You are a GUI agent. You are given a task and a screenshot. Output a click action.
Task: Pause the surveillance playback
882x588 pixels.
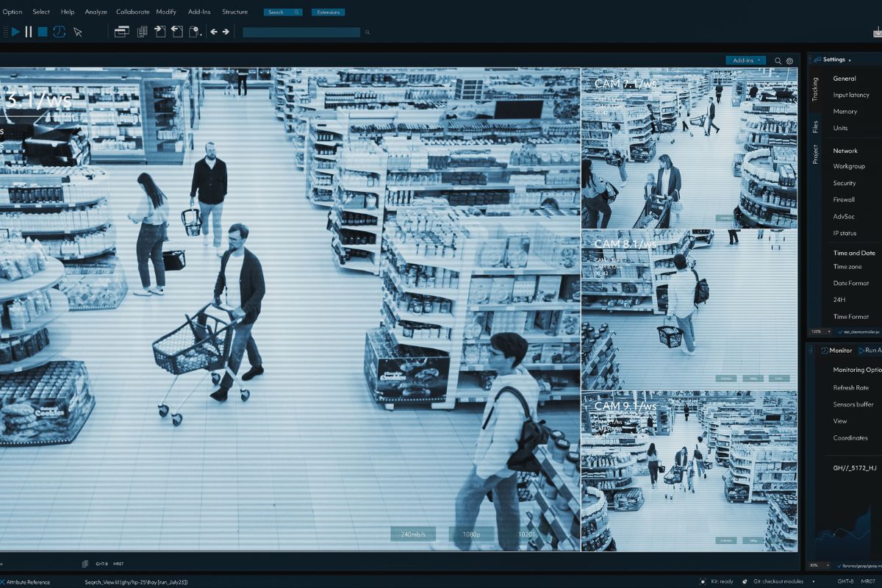click(27, 31)
